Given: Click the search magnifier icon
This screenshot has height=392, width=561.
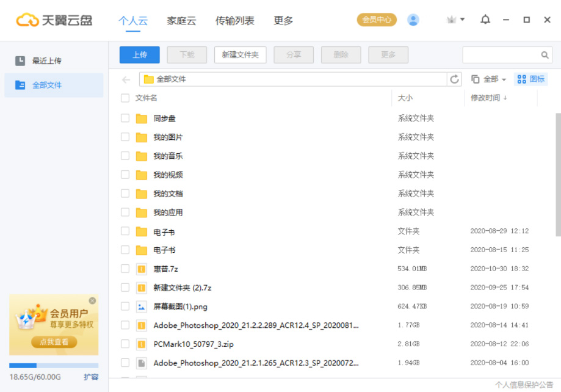Looking at the screenshot, I should click(x=545, y=55).
